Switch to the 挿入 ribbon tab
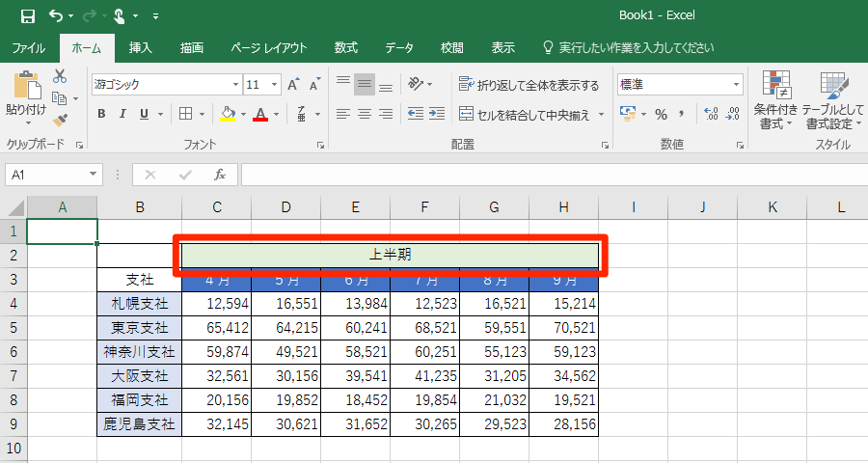 coord(141,47)
